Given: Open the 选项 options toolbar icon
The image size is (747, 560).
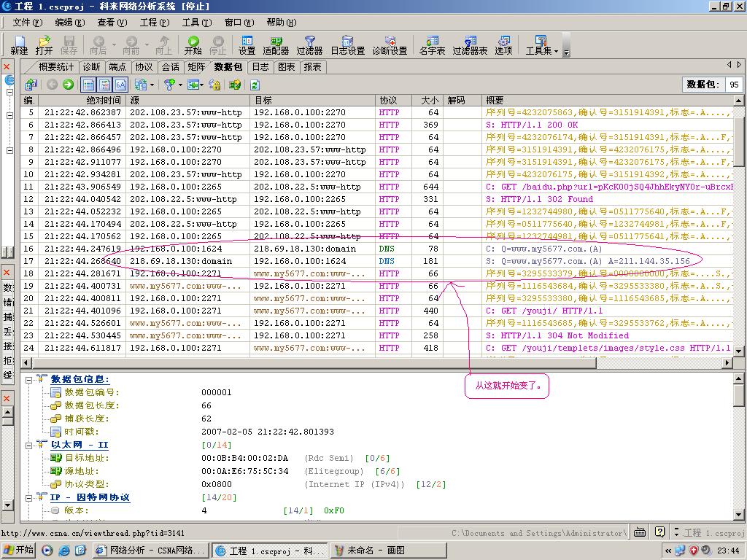Looking at the screenshot, I should 503,45.
